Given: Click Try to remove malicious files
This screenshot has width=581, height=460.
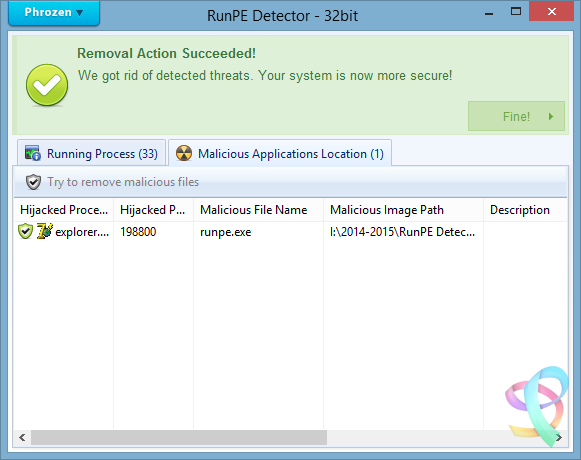Looking at the screenshot, I should coord(123,182).
